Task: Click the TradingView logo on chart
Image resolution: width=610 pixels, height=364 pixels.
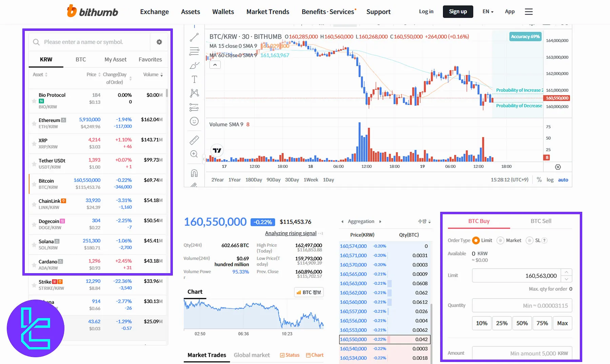Action: pos(217,150)
